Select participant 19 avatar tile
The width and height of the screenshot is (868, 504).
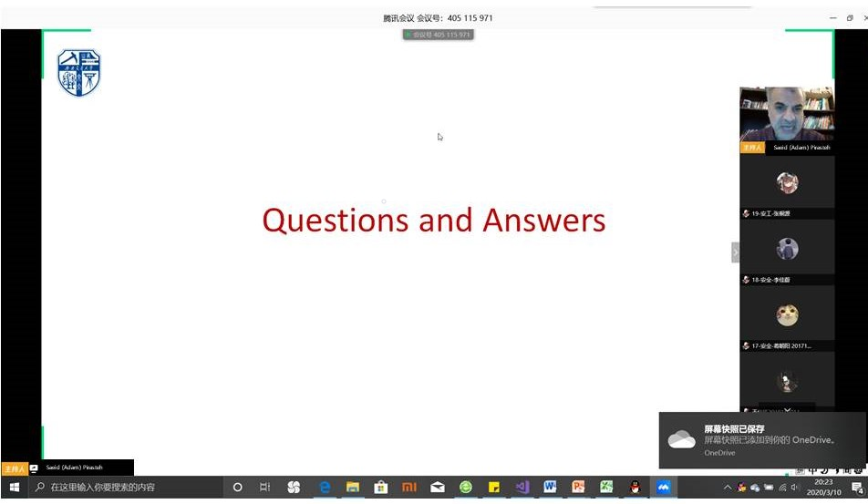[787, 183]
